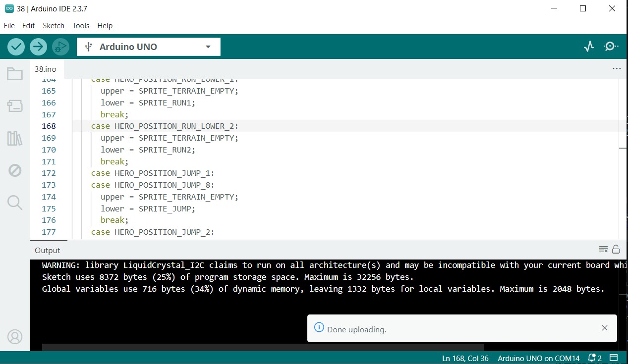Close the Done uploading notification
Screen dimensions: 628x364
click(x=604, y=328)
